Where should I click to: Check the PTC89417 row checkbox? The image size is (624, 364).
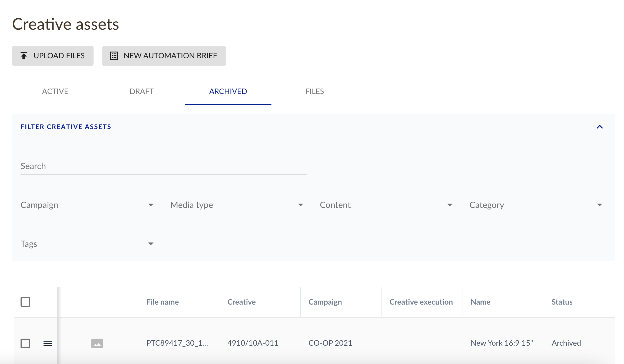[x=25, y=343]
